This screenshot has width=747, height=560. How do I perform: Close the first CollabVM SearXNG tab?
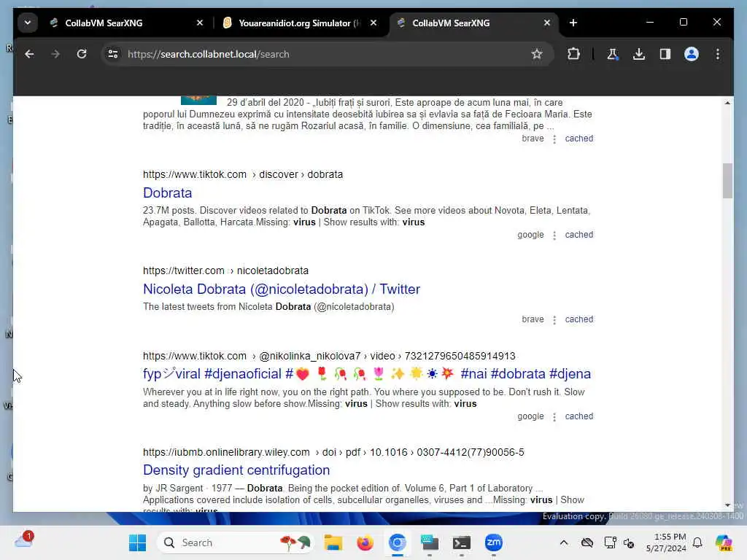pos(200,23)
